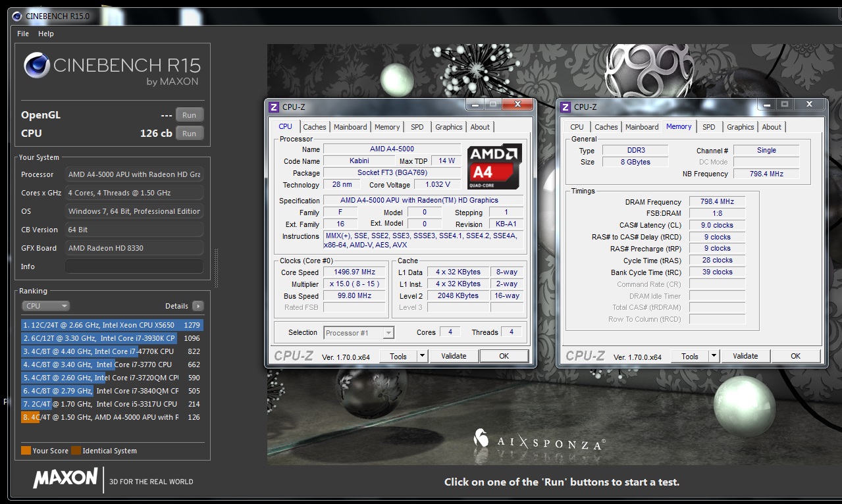Select ranking row Intel Xeon CPU X5650
The height and width of the screenshot is (504, 842).
112,325
